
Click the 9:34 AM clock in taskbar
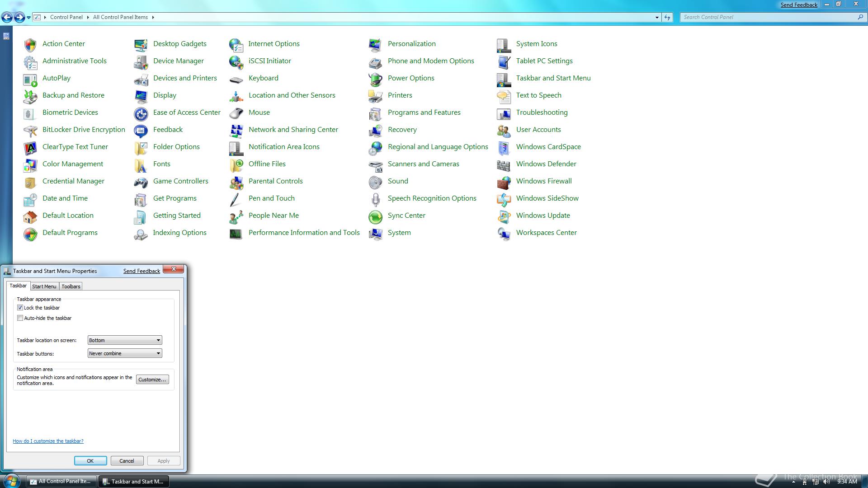tap(847, 482)
